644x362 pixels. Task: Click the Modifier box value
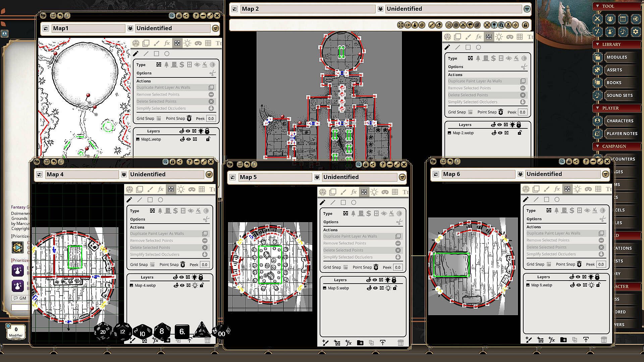[16, 329]
